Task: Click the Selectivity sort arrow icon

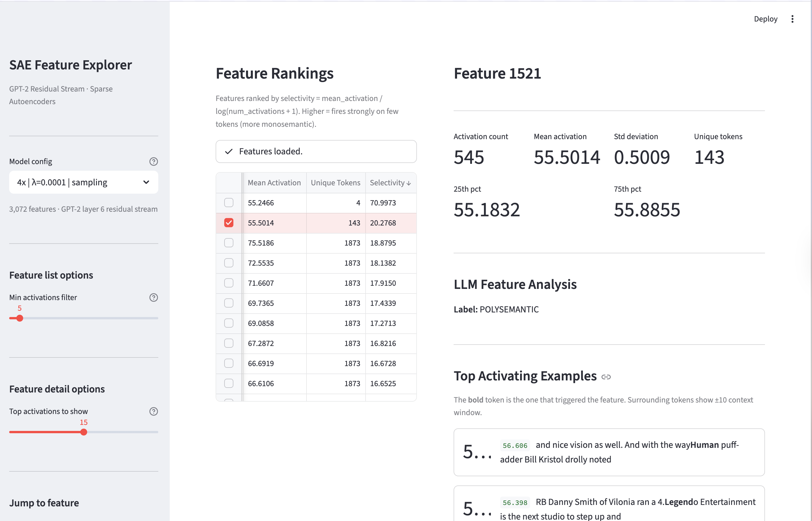Action: (409, 183)
